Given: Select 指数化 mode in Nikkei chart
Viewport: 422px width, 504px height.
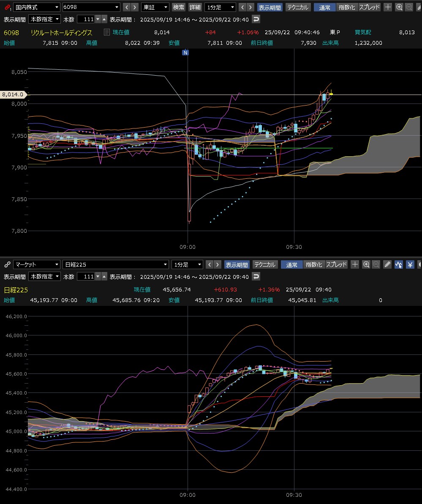Looking at the screenshot, I should 314,264.
